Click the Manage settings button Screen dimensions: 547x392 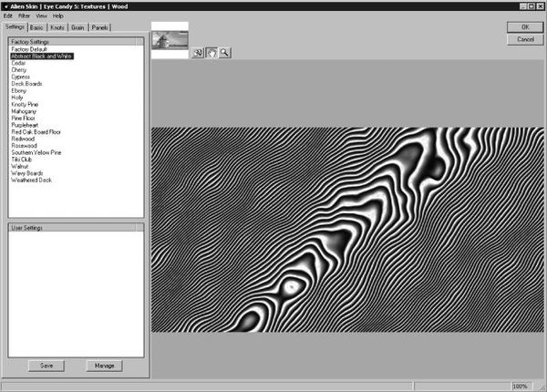[104, 366]
